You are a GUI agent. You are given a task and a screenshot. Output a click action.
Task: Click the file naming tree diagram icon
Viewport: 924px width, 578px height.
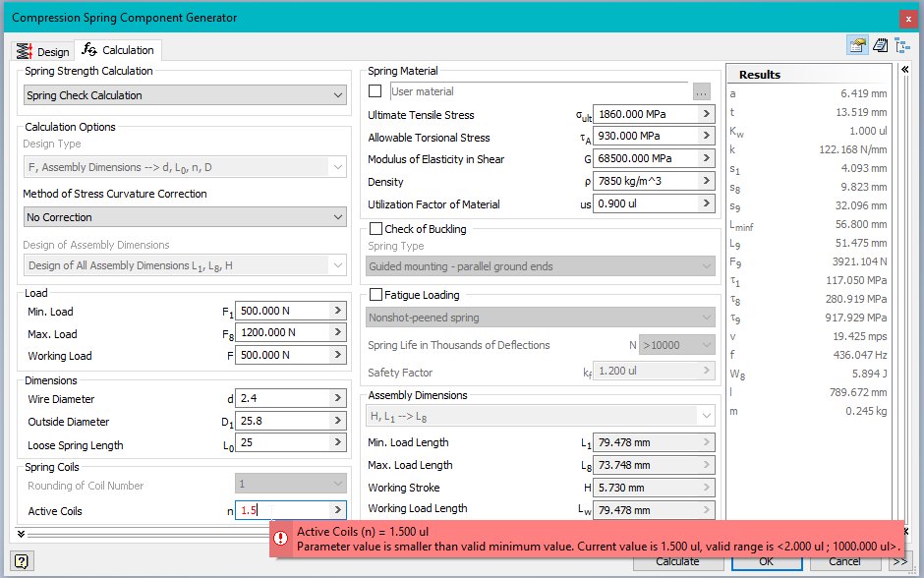pyautogui.click(x=902, y=44)
